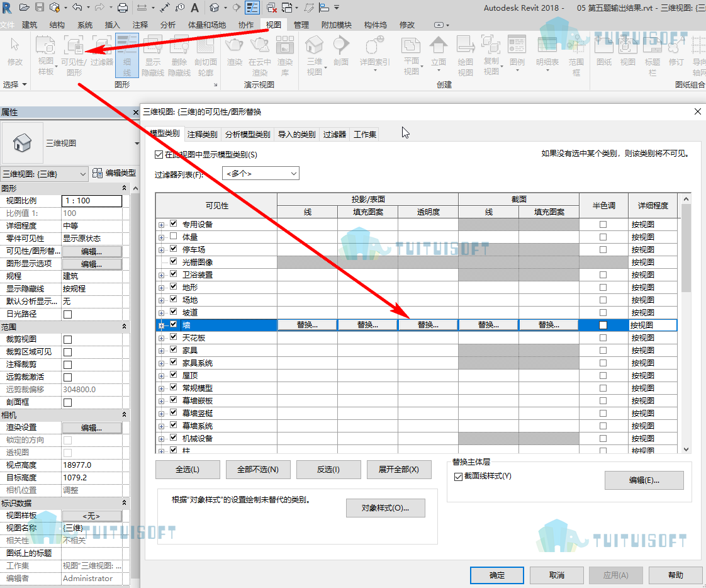Click 三维视图 ribbon tool
706x588 pixels.
pos(314,55)
